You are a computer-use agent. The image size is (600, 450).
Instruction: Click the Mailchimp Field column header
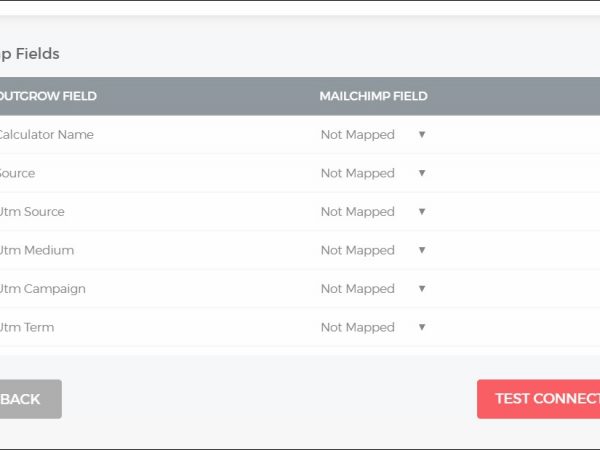(x=373, y=96)
